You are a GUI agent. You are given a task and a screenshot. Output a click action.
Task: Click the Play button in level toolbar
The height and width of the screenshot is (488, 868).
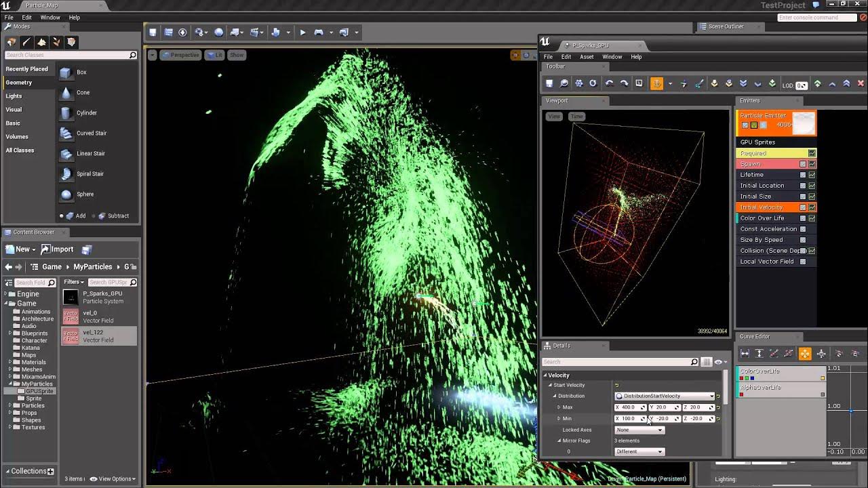point(302,32)
